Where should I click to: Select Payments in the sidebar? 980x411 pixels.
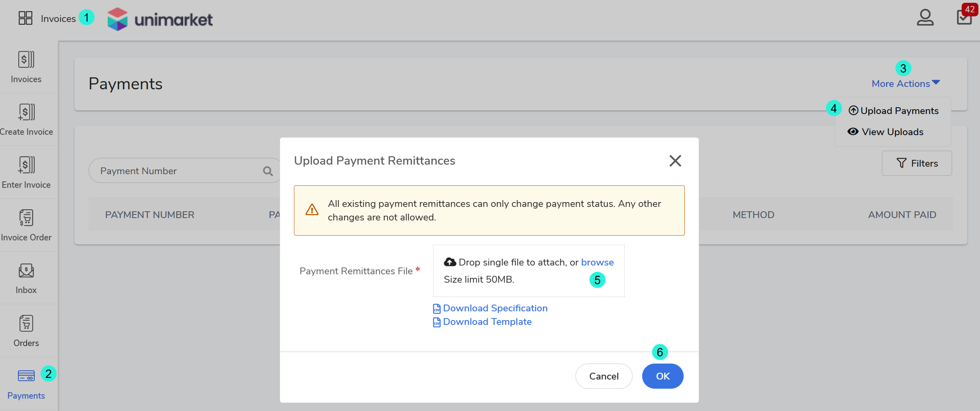26,383
